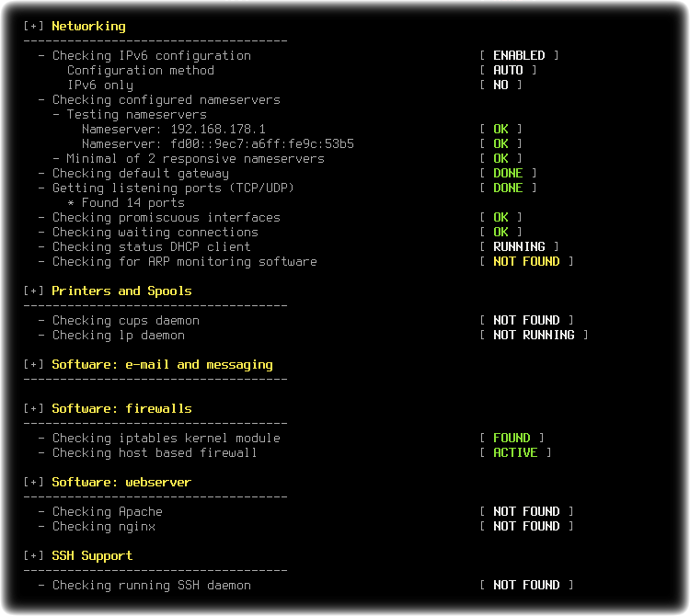Click 'Checking default gateway' line
Screen dimensions: 690x616
141,174
